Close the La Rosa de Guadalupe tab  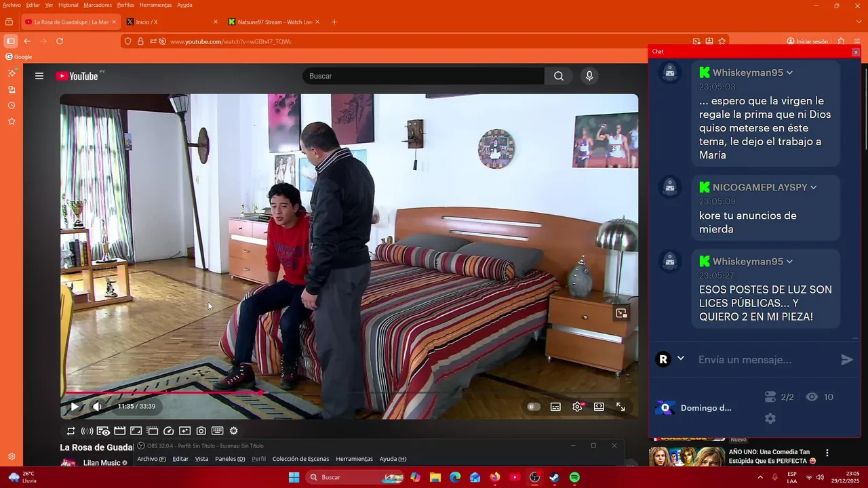(x=114, y=22)
